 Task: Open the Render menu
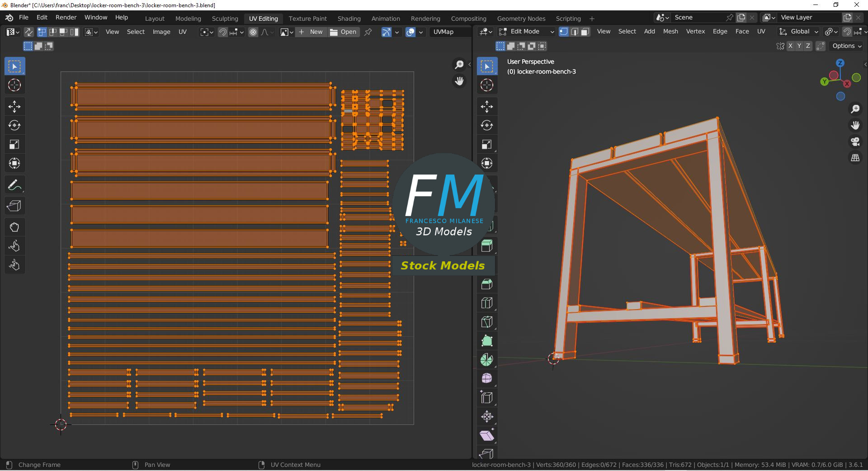click(x=66, y=17)
